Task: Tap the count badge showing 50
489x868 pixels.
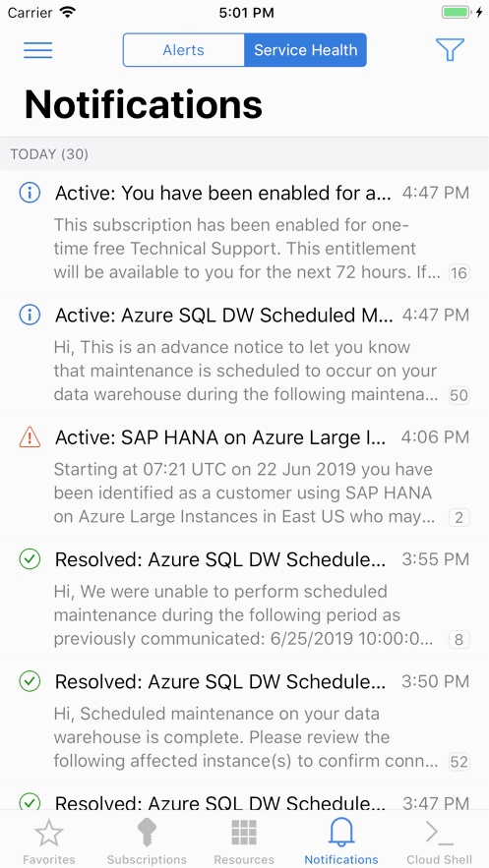Action: (459, 395)
